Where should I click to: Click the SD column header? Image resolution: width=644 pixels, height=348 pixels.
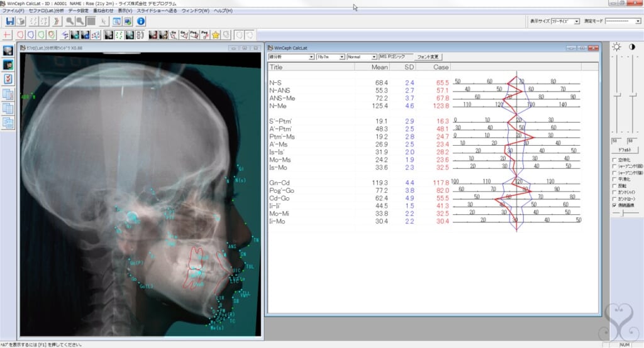pyautogui.click(x=403, y=67)
